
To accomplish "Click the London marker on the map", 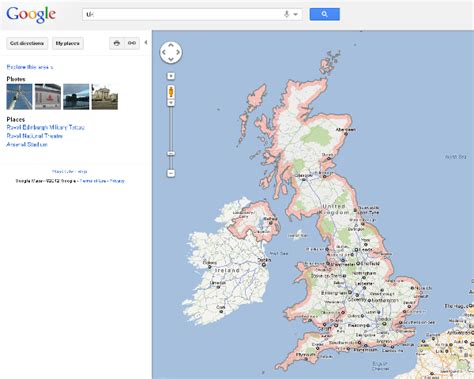I will [384, 323].
